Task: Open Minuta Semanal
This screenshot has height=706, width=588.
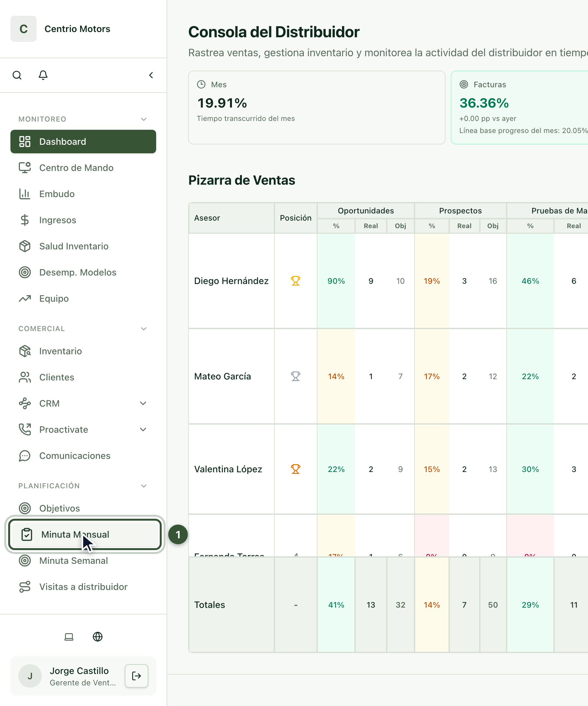Action: click(83, 561)
